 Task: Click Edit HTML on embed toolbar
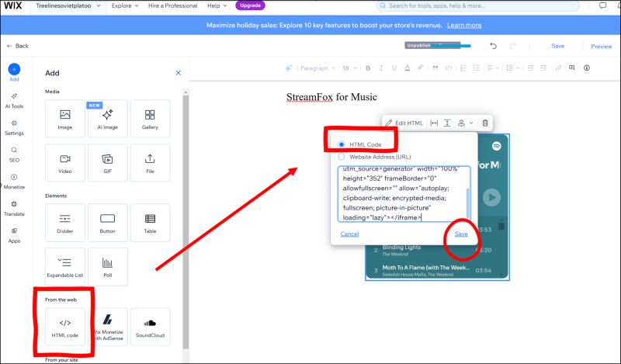tap(404, 123)
